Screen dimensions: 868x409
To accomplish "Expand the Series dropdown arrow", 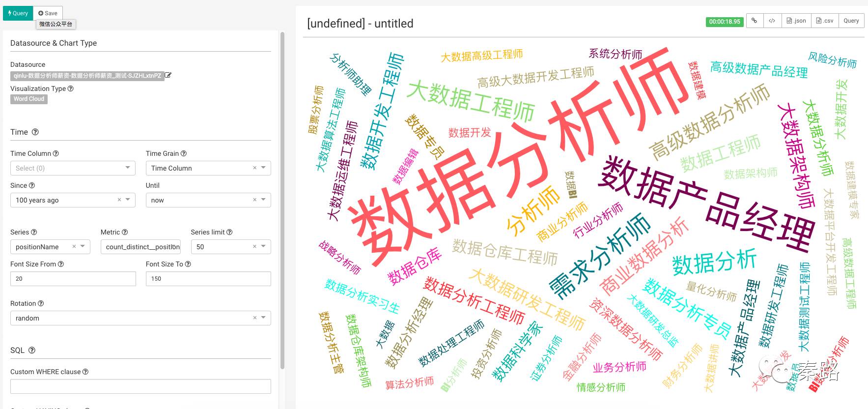I will (x=83, y=247).
